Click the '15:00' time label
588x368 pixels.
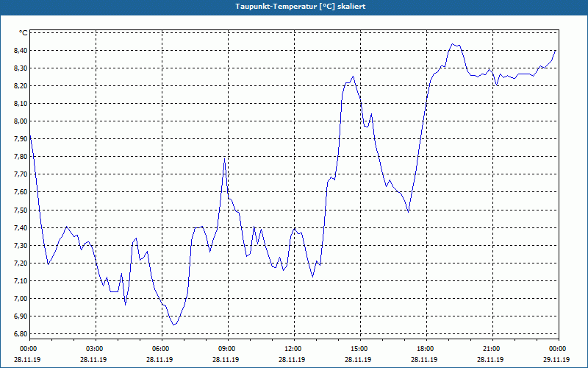point(360,349)
